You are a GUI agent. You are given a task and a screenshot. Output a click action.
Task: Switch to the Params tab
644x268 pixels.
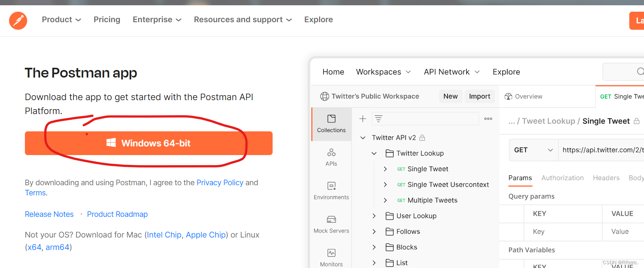(520, 178)
